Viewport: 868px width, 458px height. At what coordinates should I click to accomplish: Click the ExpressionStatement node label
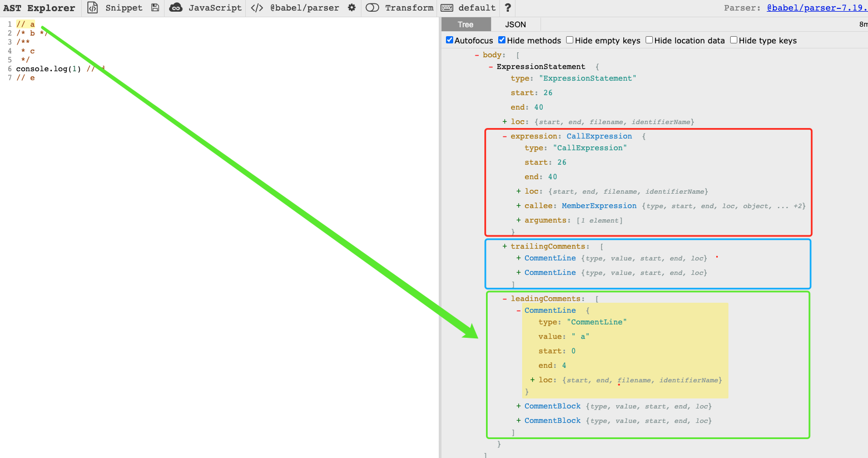(x=540, y=67)
